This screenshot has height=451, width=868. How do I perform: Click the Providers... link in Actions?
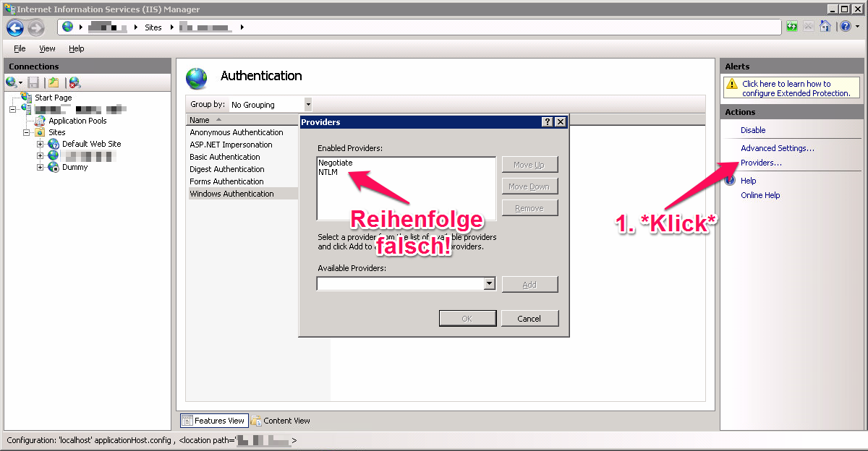coord(761,163)
